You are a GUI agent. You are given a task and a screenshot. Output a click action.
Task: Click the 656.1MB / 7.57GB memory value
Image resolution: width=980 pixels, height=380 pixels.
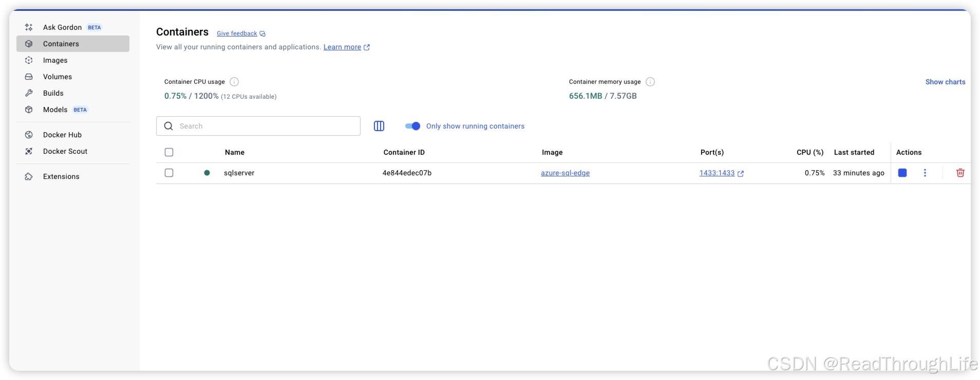[x=603, y=96]
